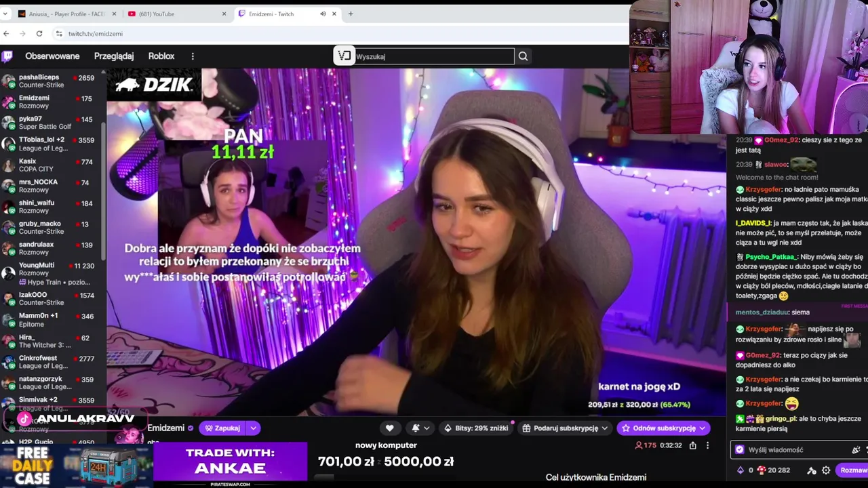The width and height of the screenshot is (868, 488).
Task: Click the verified badge next to Emidzemi
Action: coord(191,428)
